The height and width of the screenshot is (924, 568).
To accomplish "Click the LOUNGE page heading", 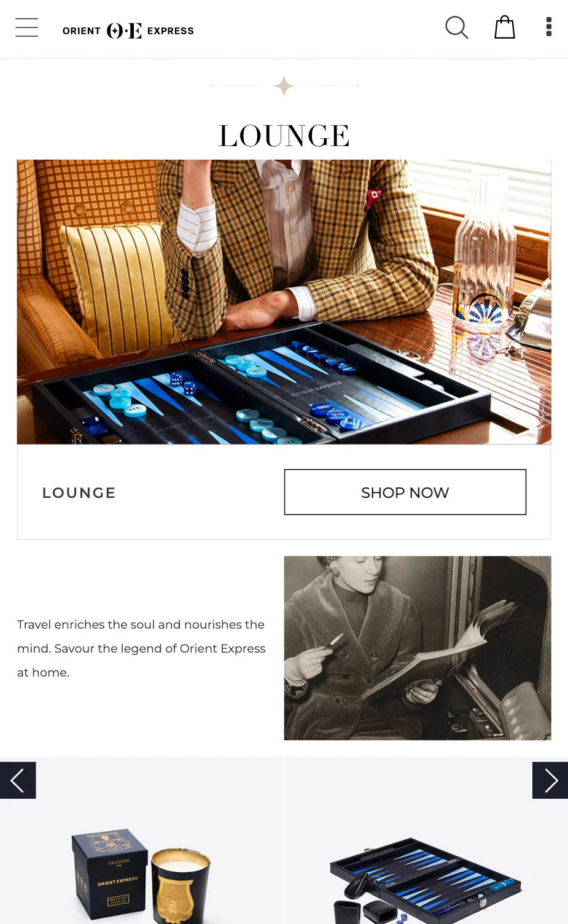I will [284, 136].
